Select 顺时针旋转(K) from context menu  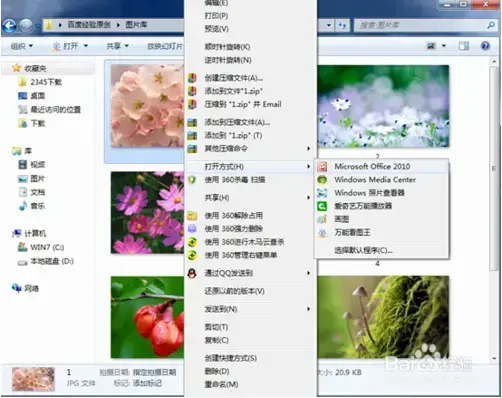pos(227,47)
